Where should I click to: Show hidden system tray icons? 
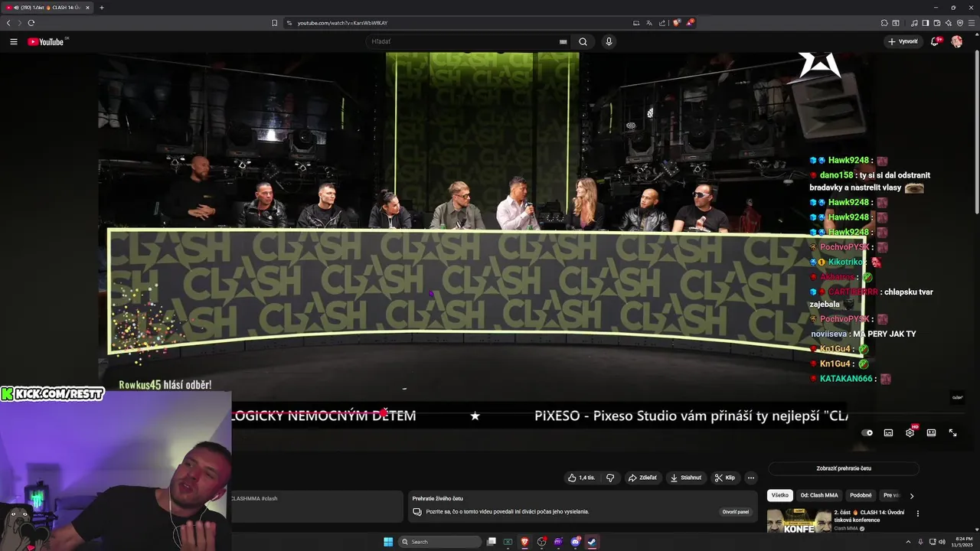(908, 542)
